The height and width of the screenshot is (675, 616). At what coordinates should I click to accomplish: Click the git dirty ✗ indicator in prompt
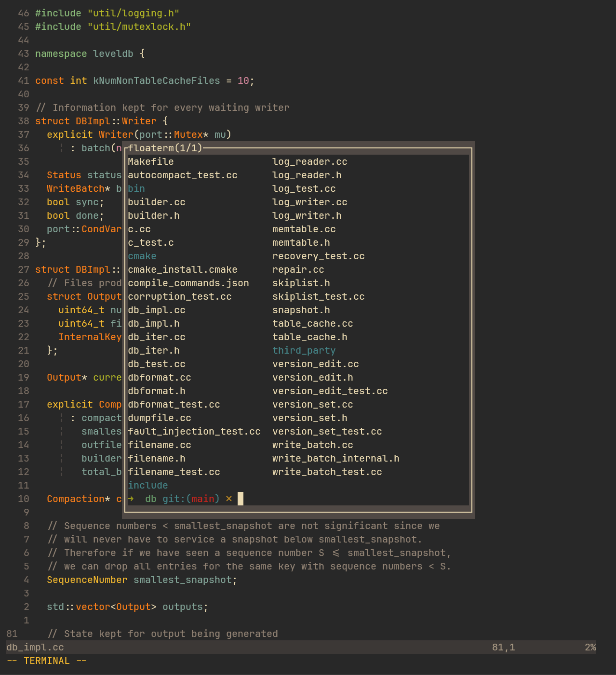(229, 499)
